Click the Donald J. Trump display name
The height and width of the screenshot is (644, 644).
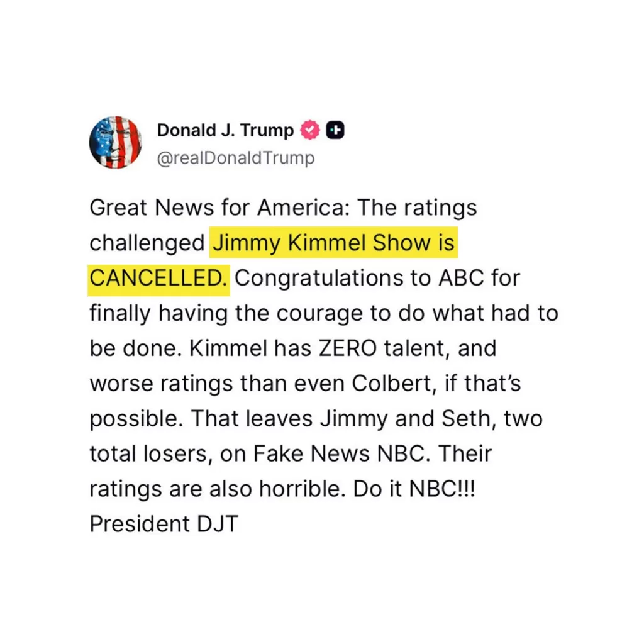225,131
